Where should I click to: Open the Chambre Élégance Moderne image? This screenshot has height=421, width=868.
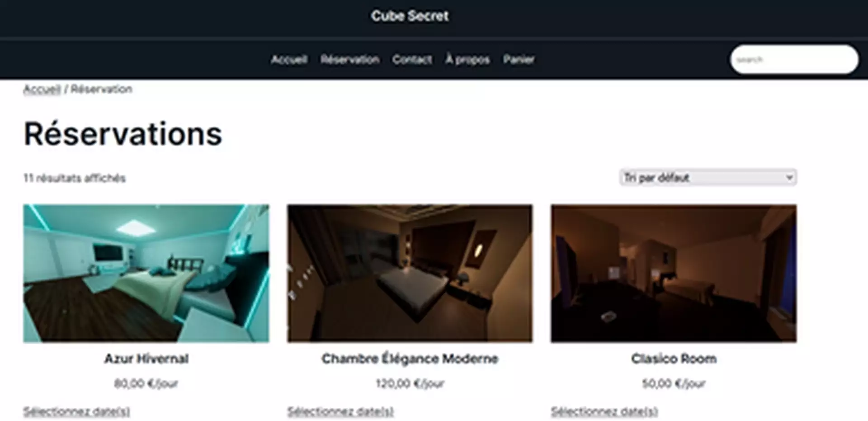pos(410,273)
